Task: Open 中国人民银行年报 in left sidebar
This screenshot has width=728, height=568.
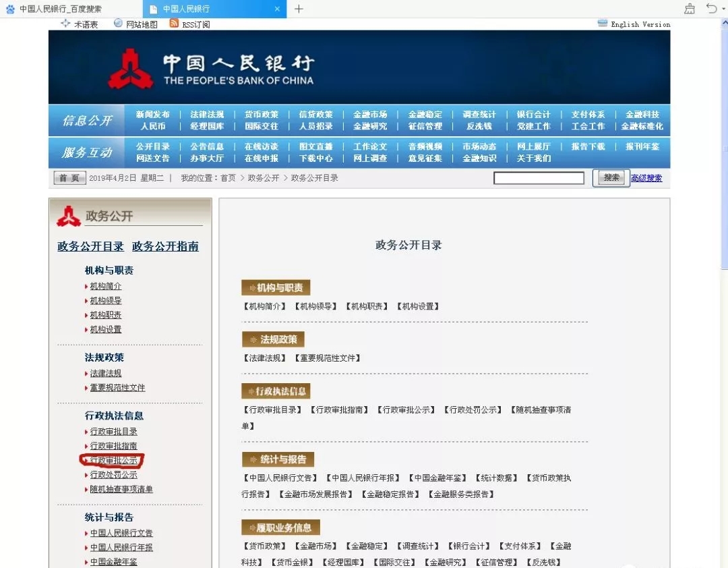Action: pyautogui.click(x=121, y=548)
